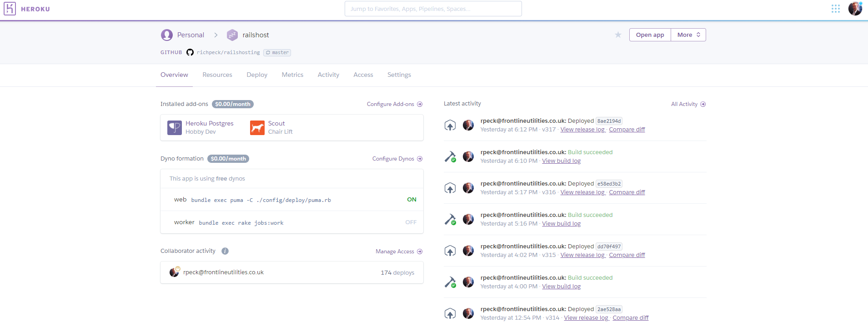Click the railshost sleeping app icon
This screenshot has height=327, width=868.
click(x=232, y=35)
